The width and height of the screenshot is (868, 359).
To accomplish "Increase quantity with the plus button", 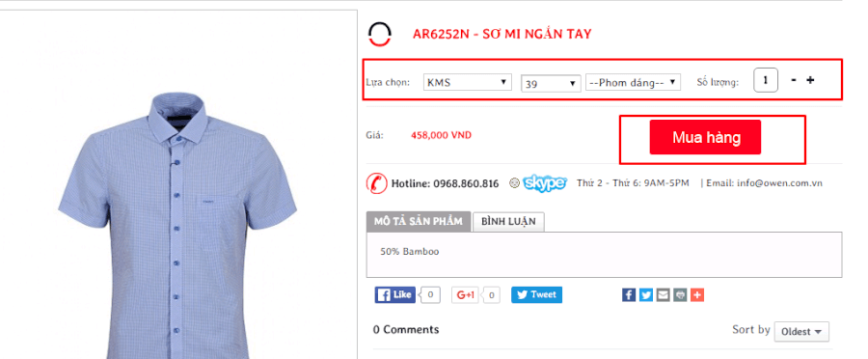I will point(810,80).
